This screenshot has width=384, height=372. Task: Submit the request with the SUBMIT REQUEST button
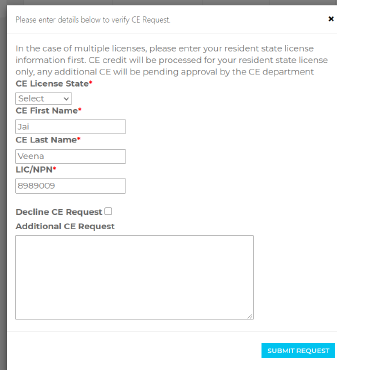(298, 351)
